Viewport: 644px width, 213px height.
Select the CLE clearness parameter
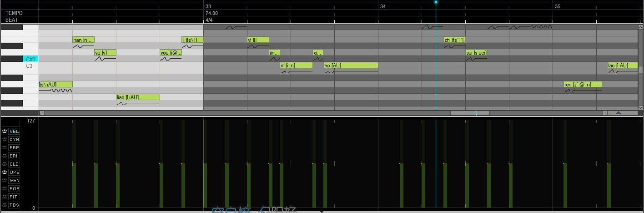coord(14,164)
